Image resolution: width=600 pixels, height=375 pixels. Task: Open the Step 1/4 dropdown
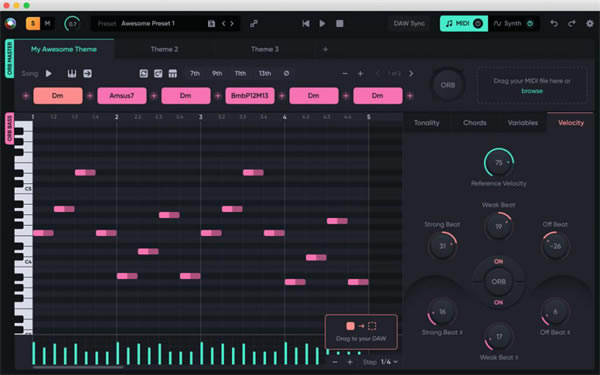coord(390,362)
